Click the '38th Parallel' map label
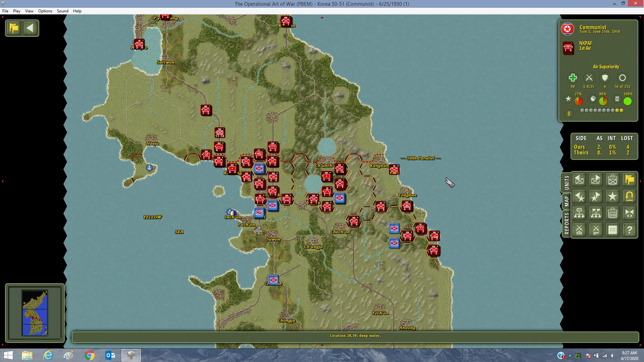Screen dimensions: 644x362 421,158
